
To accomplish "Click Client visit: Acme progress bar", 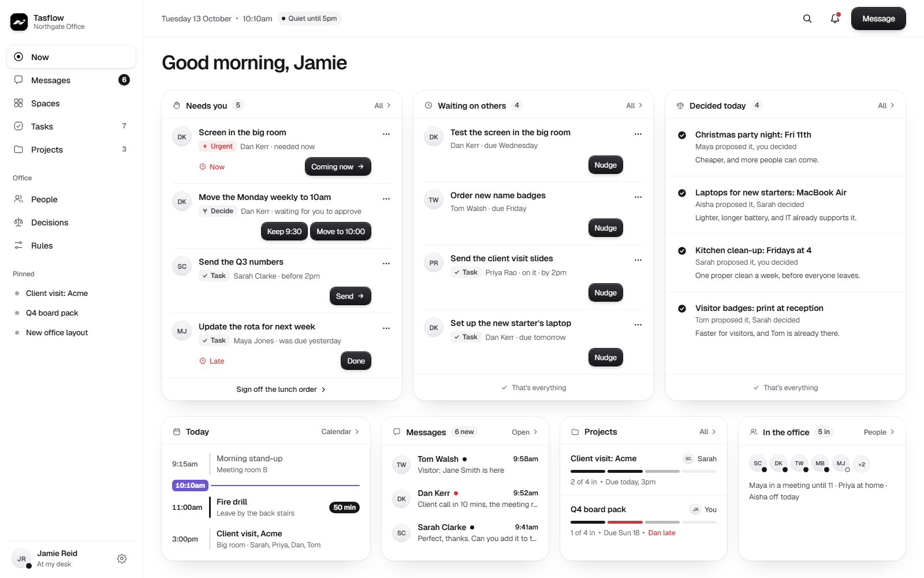I will pos(643,471).
